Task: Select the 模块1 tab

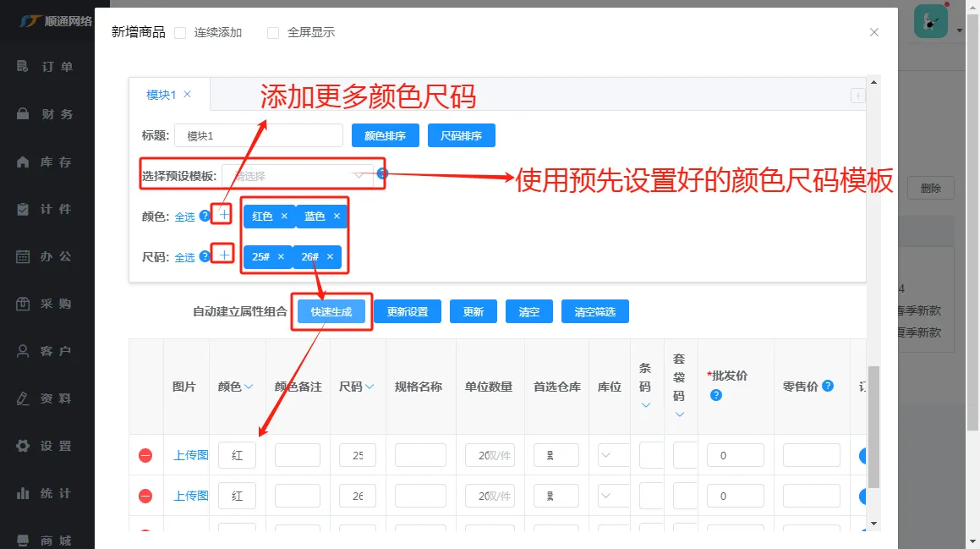Action: pyautogui.click(x=162, y=95)
